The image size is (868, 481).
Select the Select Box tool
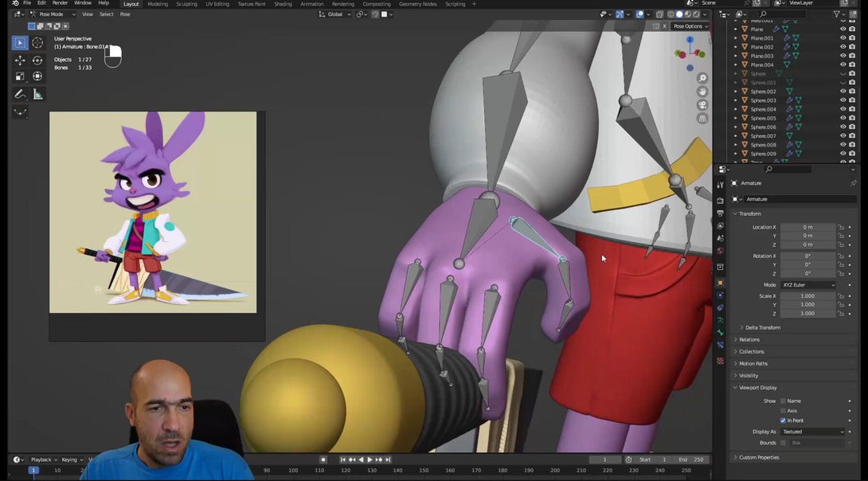tap(20, 43)
